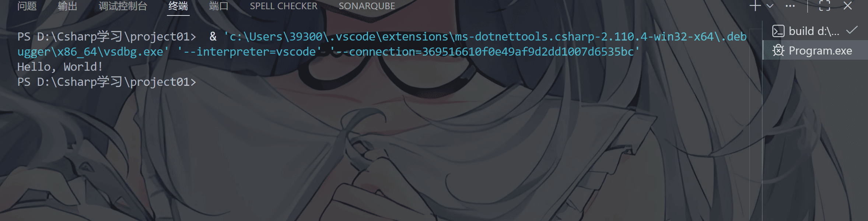
Task: Open the 端口 tab
Action: (x=219, y=6)
